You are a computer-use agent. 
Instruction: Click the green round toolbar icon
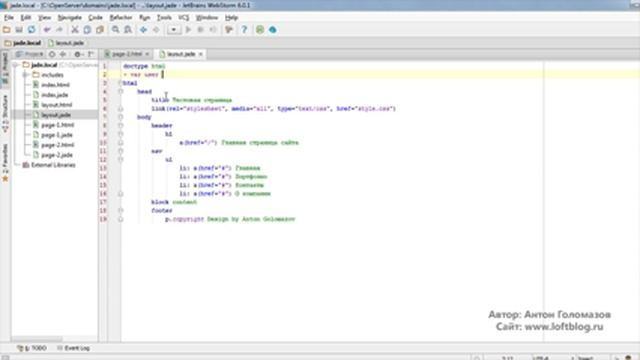[x=260, y=30]
